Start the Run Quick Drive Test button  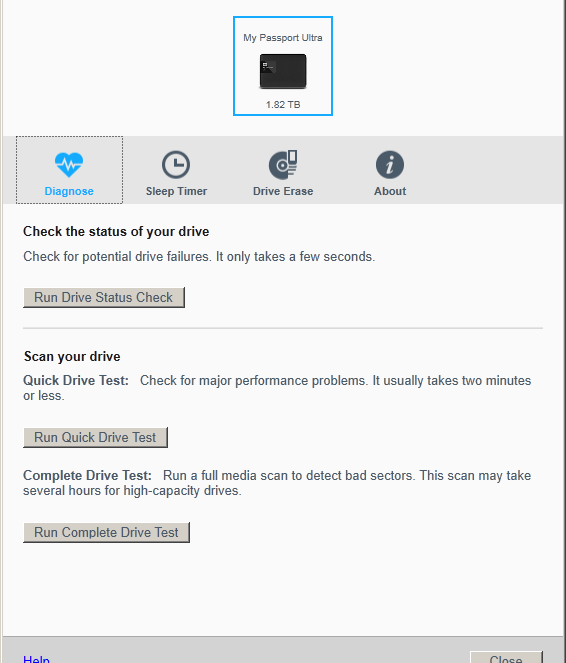95,437
